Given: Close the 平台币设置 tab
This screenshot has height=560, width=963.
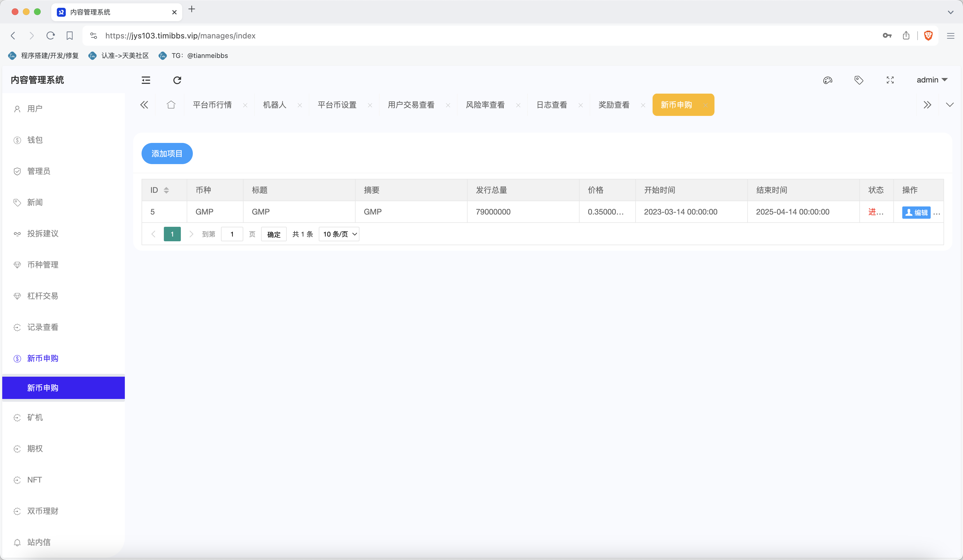Looking at the screenshot, I should tap(370, 105).
